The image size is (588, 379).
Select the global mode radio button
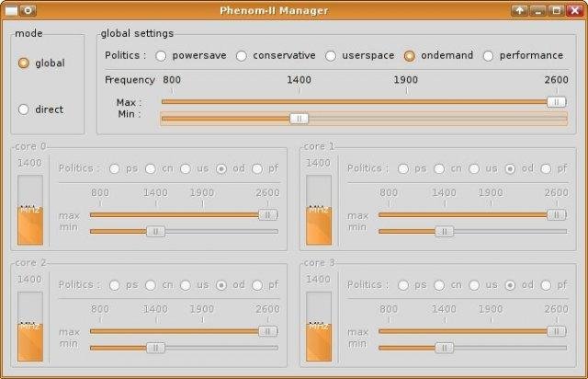[x=24, y=63]
